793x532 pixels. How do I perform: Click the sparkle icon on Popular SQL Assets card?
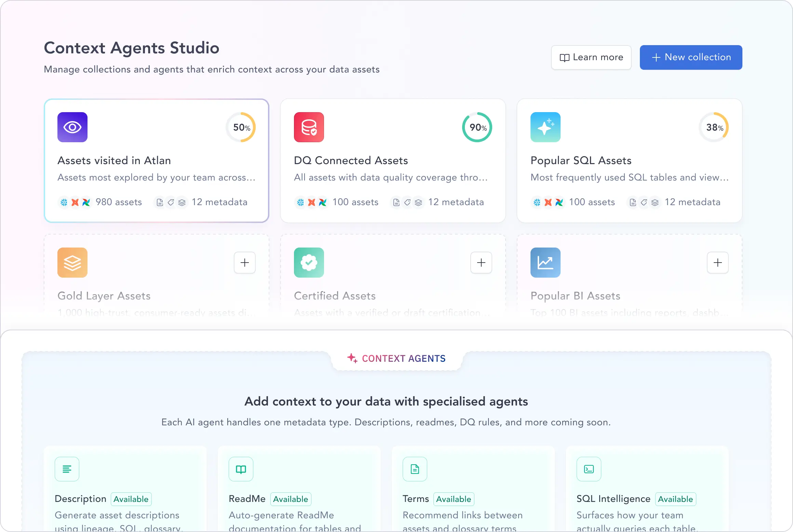click(x=545, y=127)
